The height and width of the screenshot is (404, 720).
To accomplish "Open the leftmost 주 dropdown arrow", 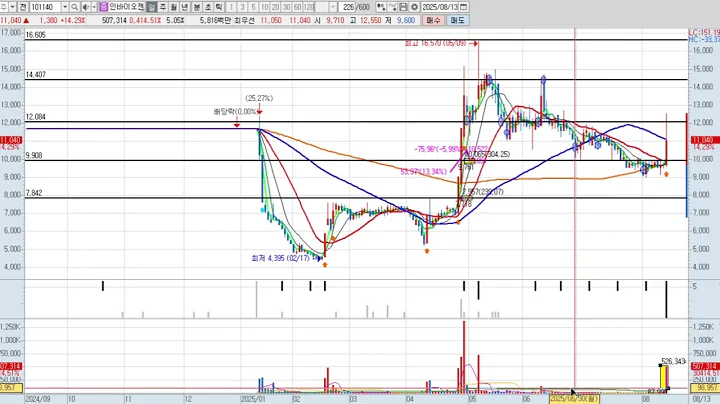I will 12,7.
